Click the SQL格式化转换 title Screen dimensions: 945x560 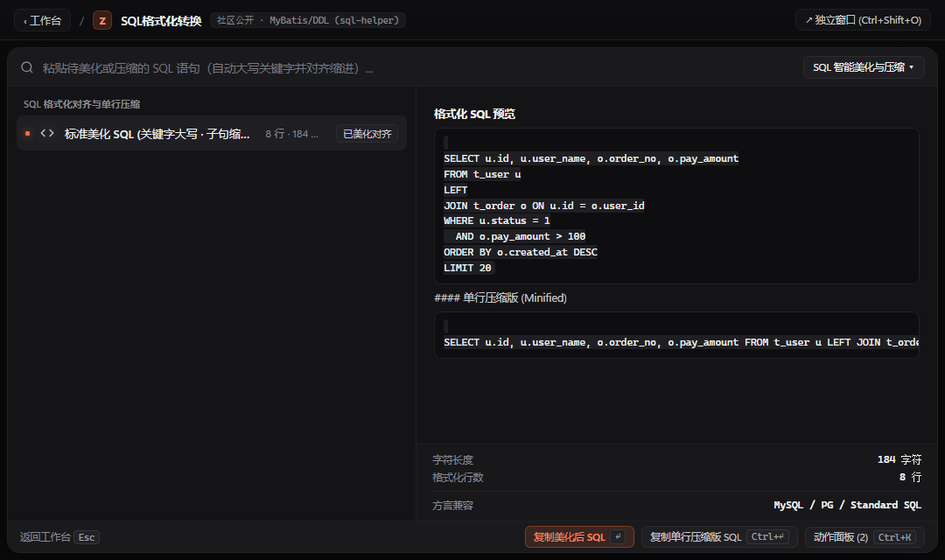[x=161, y=21]
